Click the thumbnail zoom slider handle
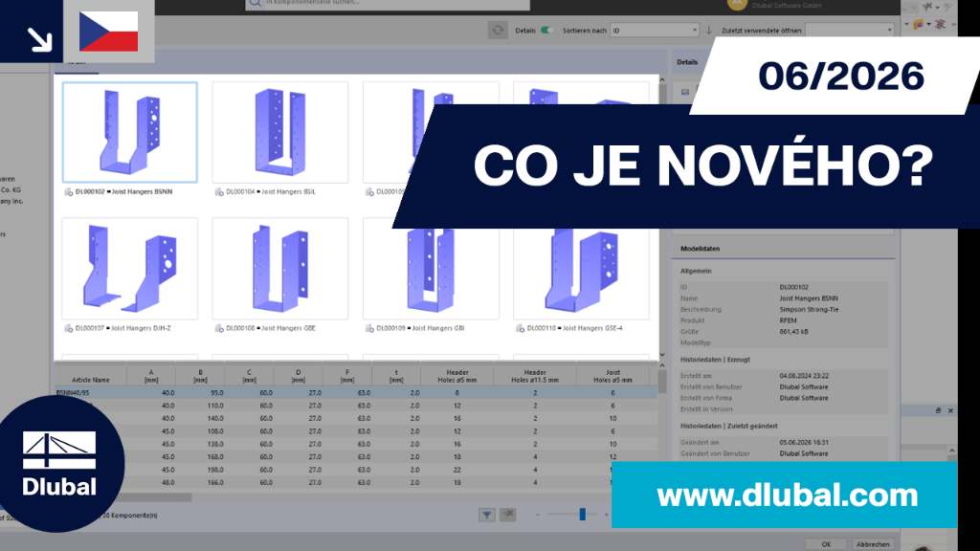The width and height of the screenshot is (980, 551). coord(583,514)
